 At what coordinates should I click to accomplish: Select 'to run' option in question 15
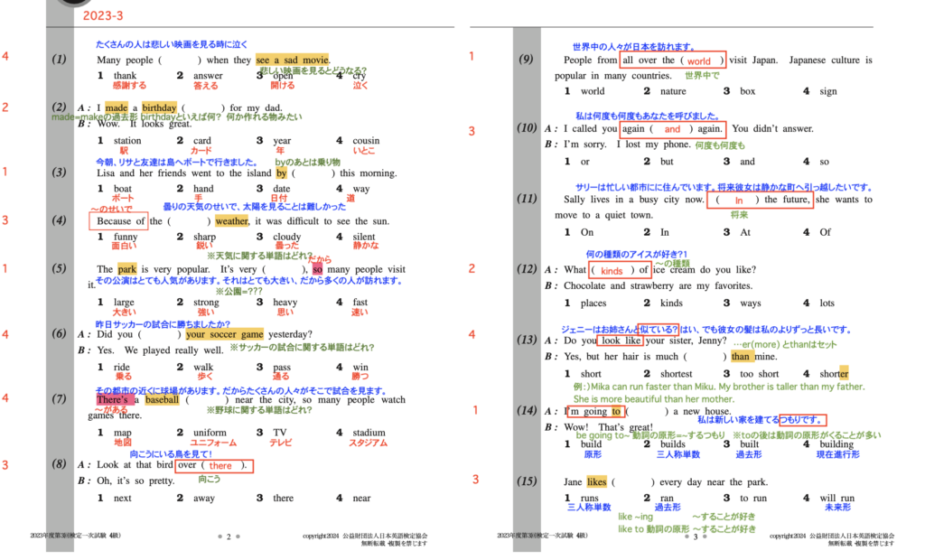(753, 498)
